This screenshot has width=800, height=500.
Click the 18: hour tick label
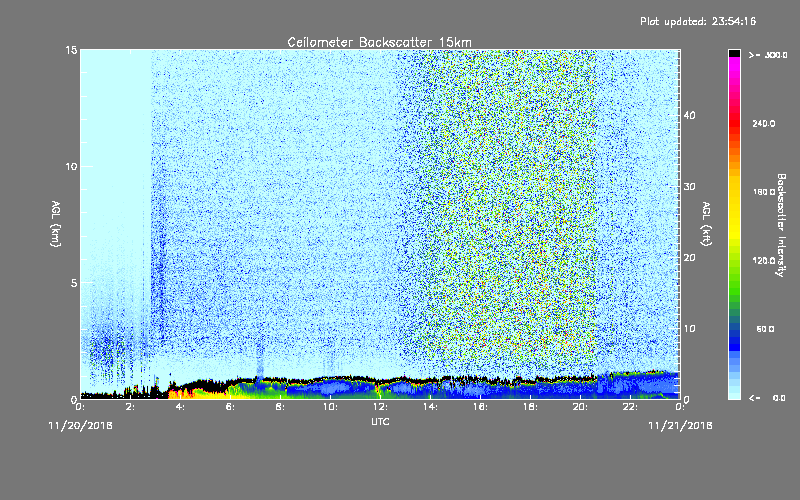click(x=530, y=407)
